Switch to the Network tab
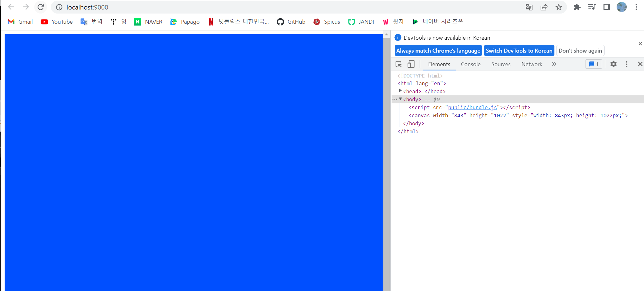The width and height of the screenshot is (644, 291). (x=532, y=64)
